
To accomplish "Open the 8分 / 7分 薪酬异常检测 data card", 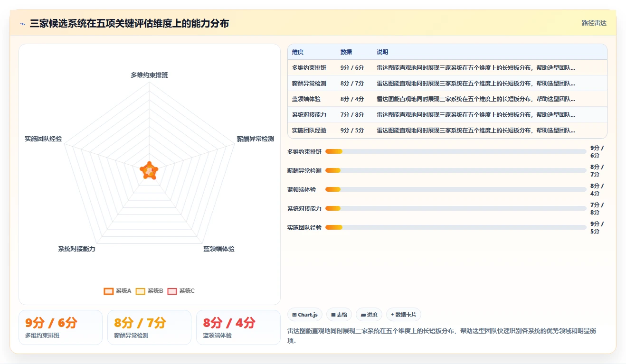I will [x=149, y=327].
